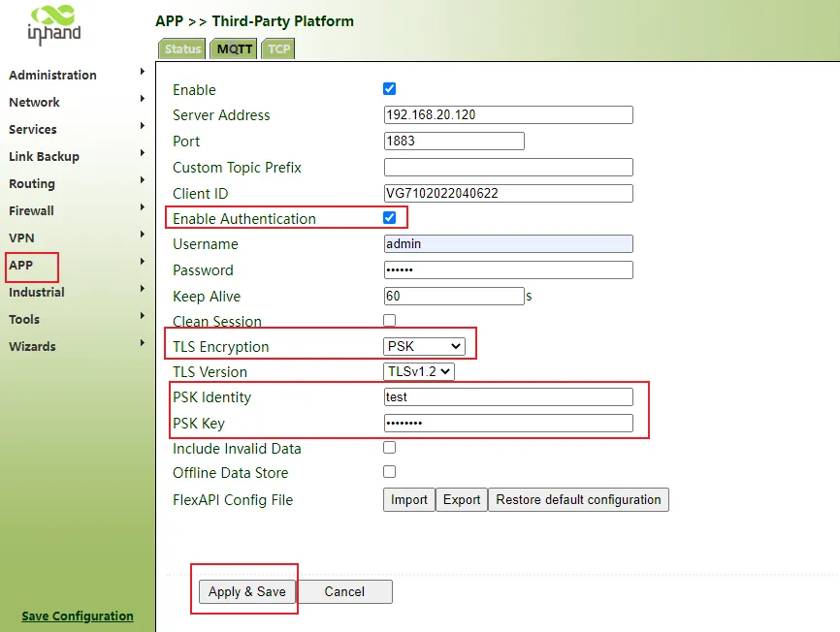Open the APP menu
Image resolution: width=840 pixels, height=632 pixels.
coord(21,266)
